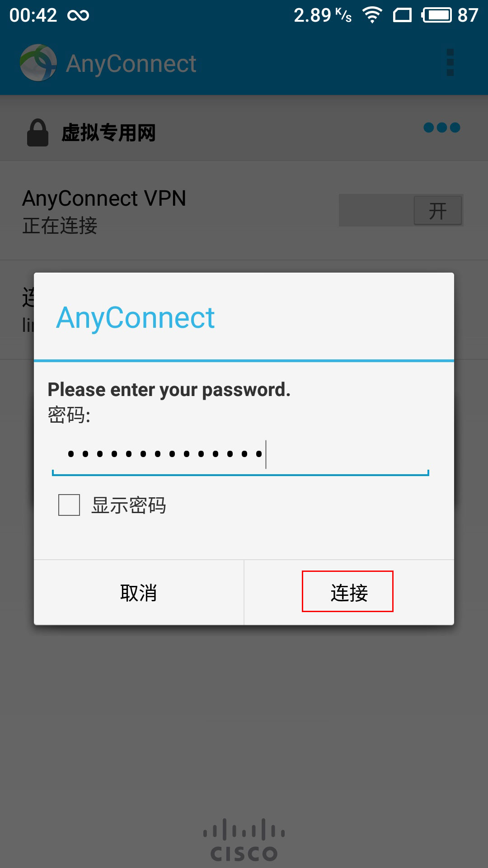Image resolution: width=488 pixels, height=868 pixels.
Task: Click the 连接 button
Action: pyautogui.click(x=349, y=593)
